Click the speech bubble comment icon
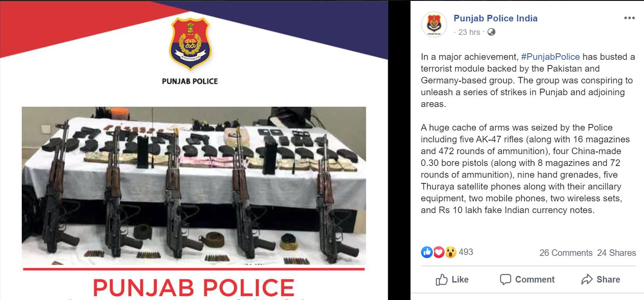Image resolution: width=644 pixels, height=300 pixels. pyautogui.click(x=505, y=279)
